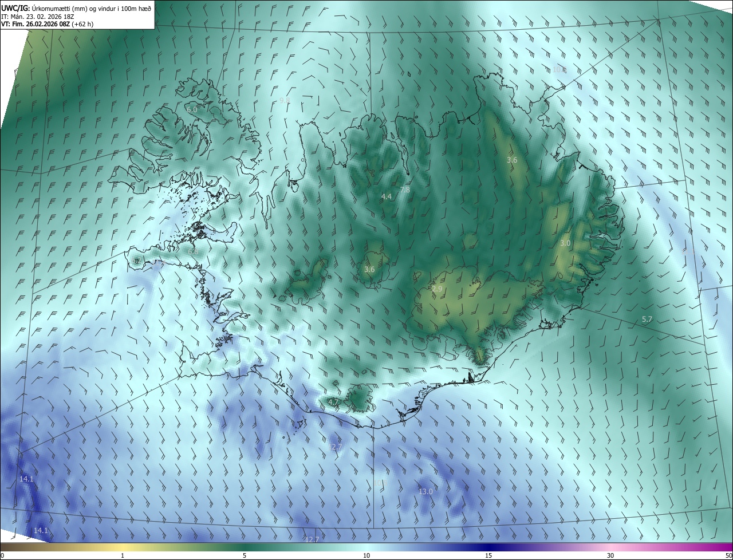Image resolution: width=733 pixels, height=560 pixels.
Task: Click the colorbar tick label 15
Action: point(488,555)
